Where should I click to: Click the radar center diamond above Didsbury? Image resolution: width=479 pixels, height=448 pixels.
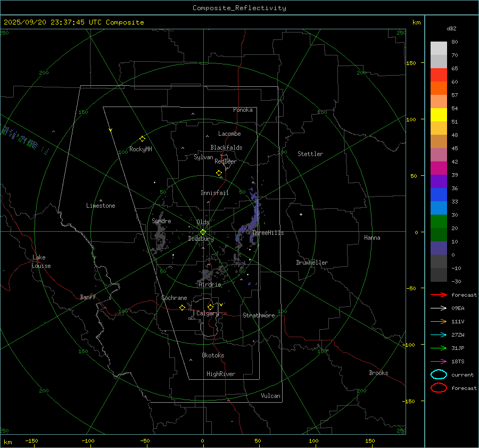(x=203, y=232)
